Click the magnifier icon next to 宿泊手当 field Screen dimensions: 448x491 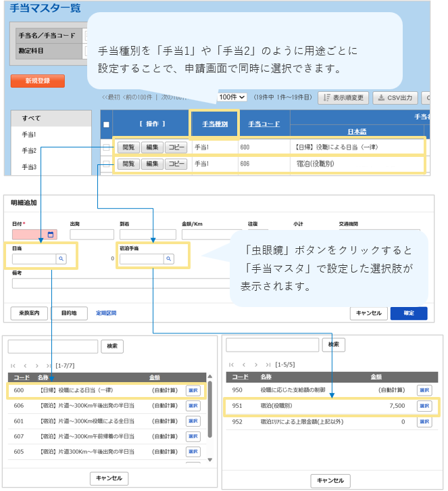pyautogui.click(x=169, y=258)
